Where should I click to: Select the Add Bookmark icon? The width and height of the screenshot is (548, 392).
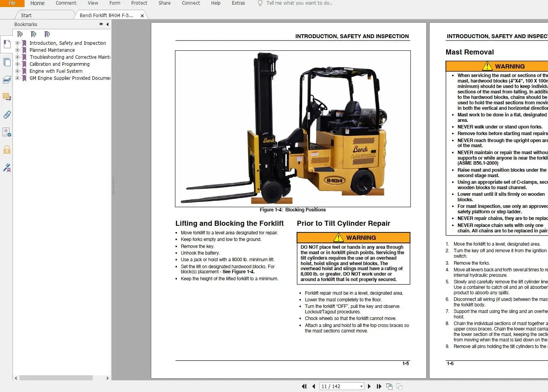pyautogui.click(x=34, y=34)
